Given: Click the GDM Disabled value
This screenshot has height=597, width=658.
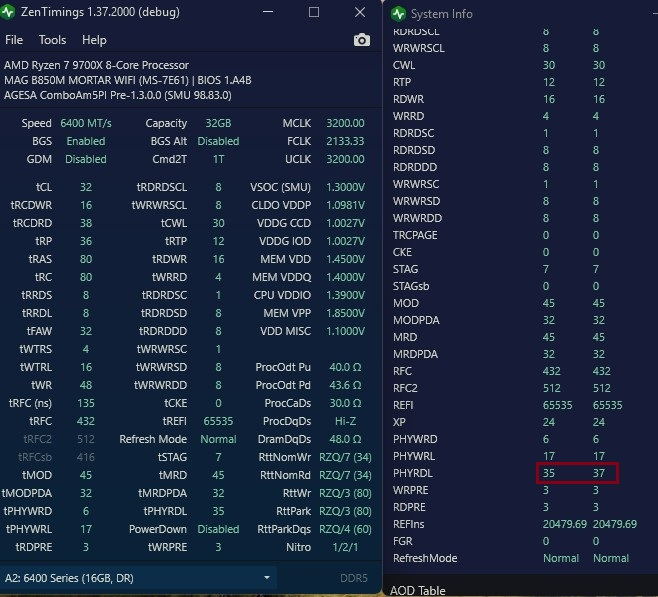Looking at the screenshot, I should (x=86, y=159).
